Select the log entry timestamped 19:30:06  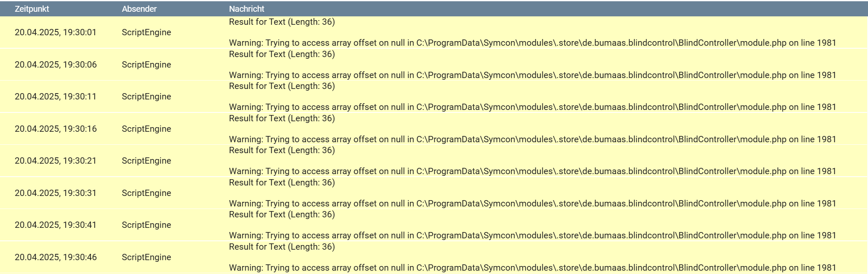click(434, 65)
